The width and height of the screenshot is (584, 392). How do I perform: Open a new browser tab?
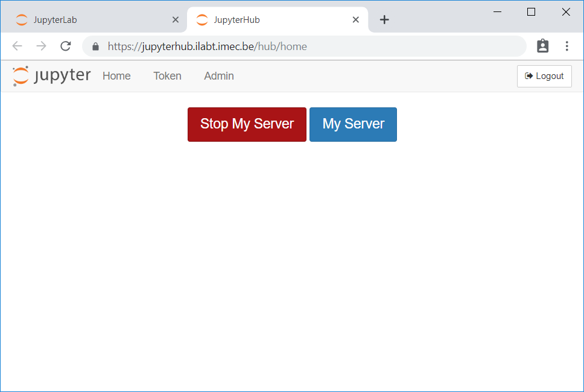[384, 20]
